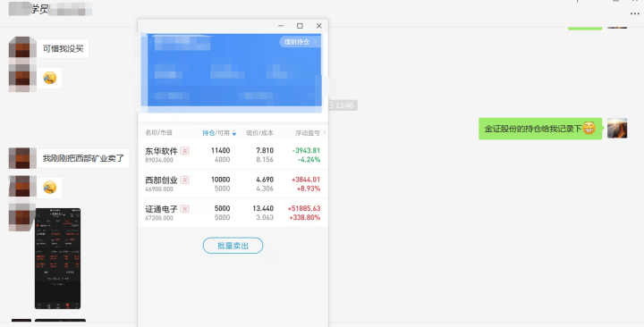Click 西部创业 current price 4.690

(265, 180)
